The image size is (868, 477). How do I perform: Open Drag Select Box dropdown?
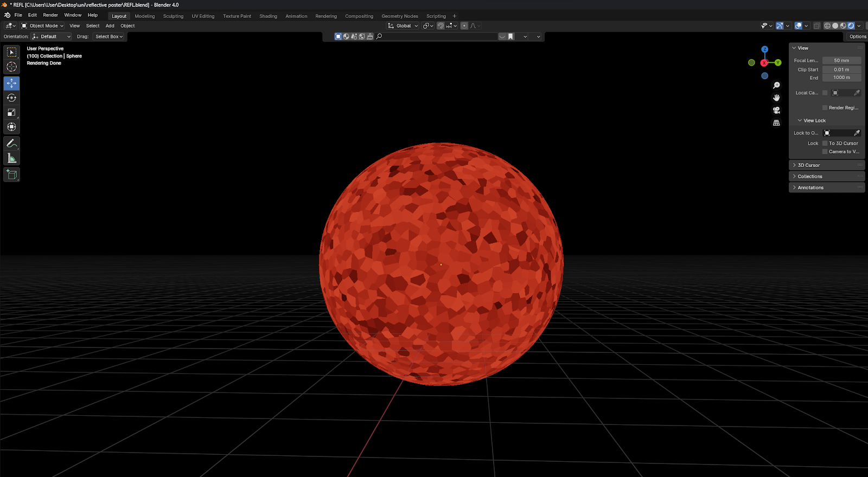coord(109,37)
